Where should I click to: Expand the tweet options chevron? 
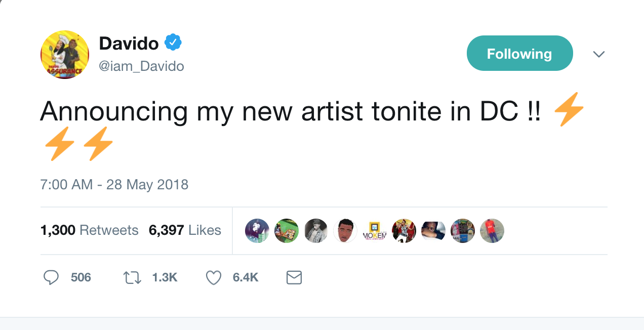point(599,54)
